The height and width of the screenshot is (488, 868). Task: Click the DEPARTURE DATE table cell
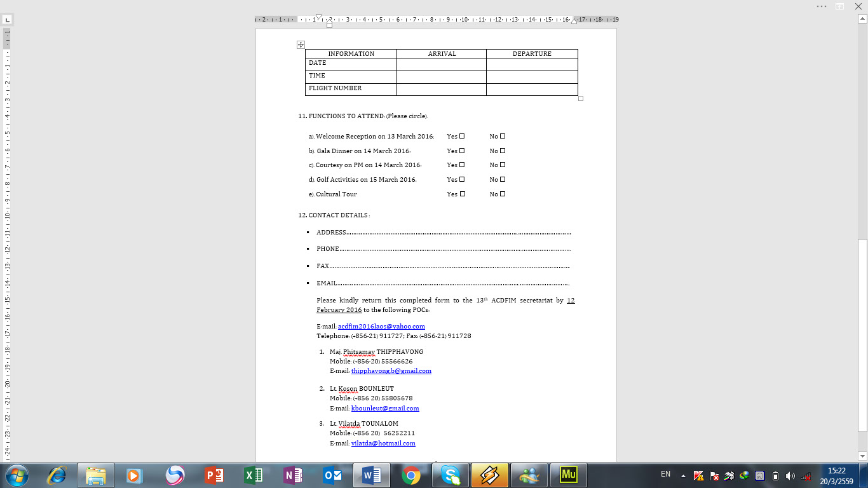[532, 64]
